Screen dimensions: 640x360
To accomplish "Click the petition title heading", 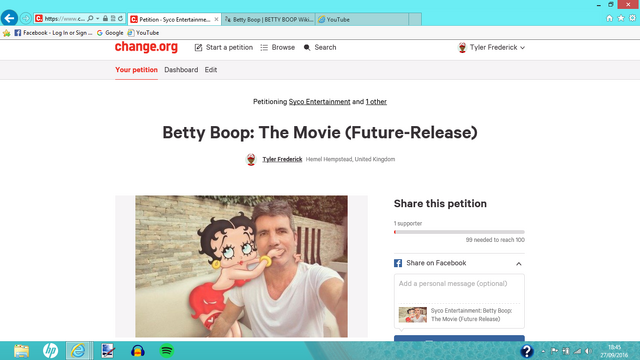I will [x=320, y=132].
